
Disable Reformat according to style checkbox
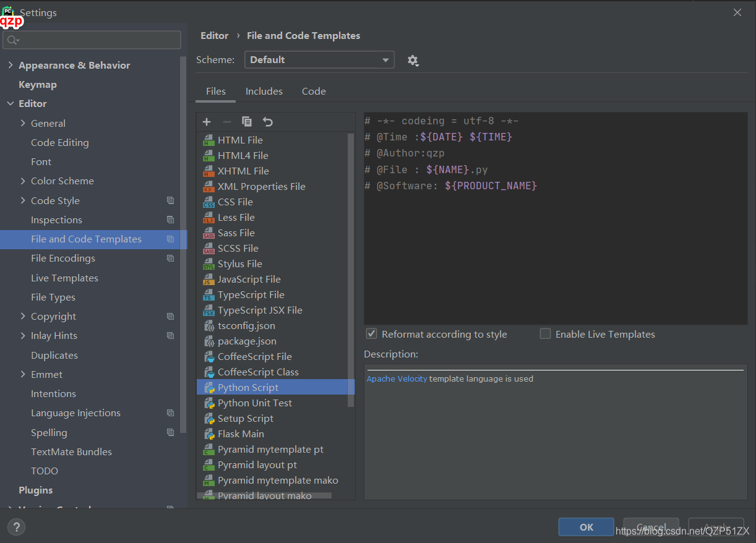point(372,334)
